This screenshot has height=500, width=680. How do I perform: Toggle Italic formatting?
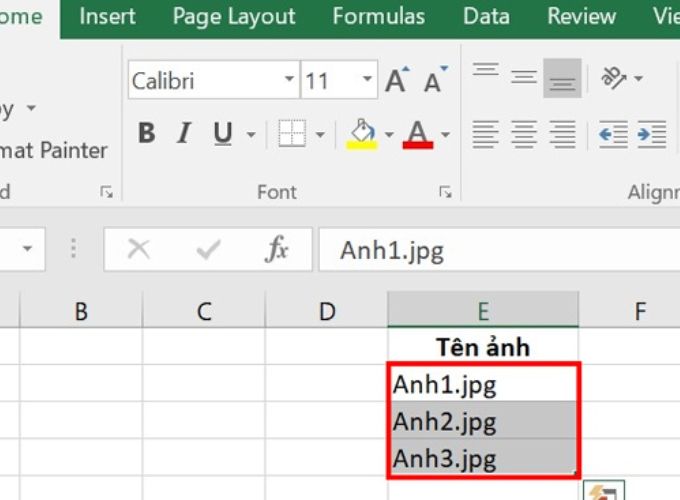pyautogui.click(x=184, y=133)
